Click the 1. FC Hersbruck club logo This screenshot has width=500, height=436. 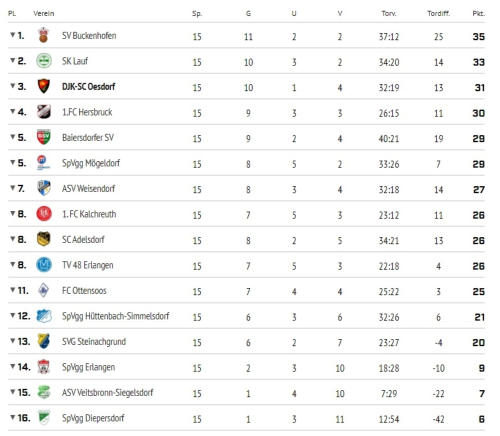[44, 112]
